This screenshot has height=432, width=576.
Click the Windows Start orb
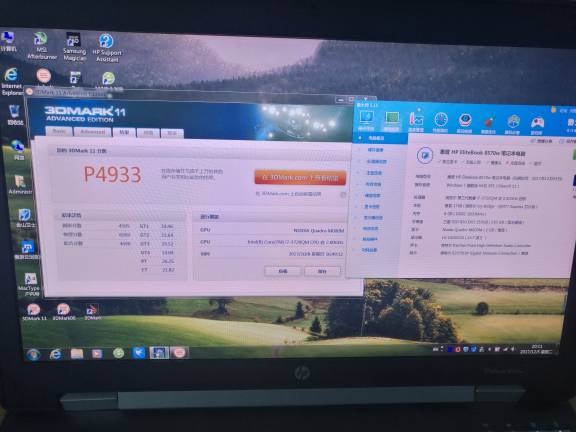click(33, 354)
